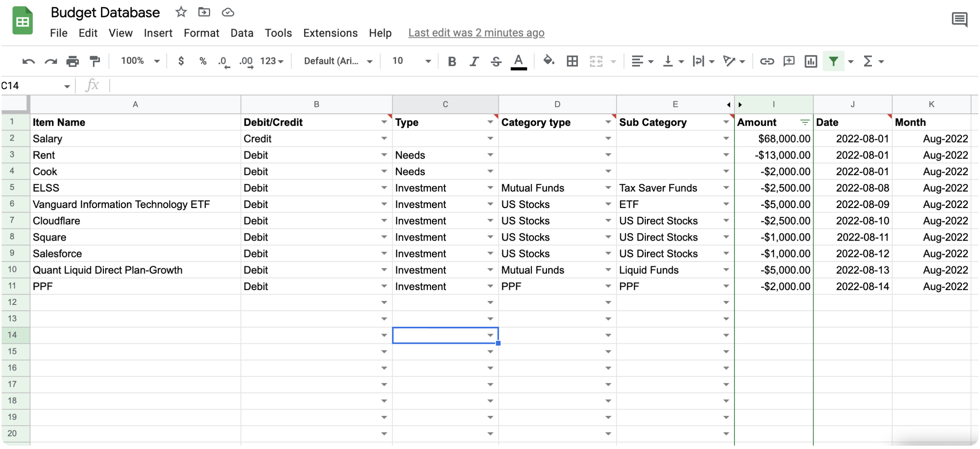This screenshot has width=980, height=449.
Task: Toggle italic formatting
Action: point(474,61)
